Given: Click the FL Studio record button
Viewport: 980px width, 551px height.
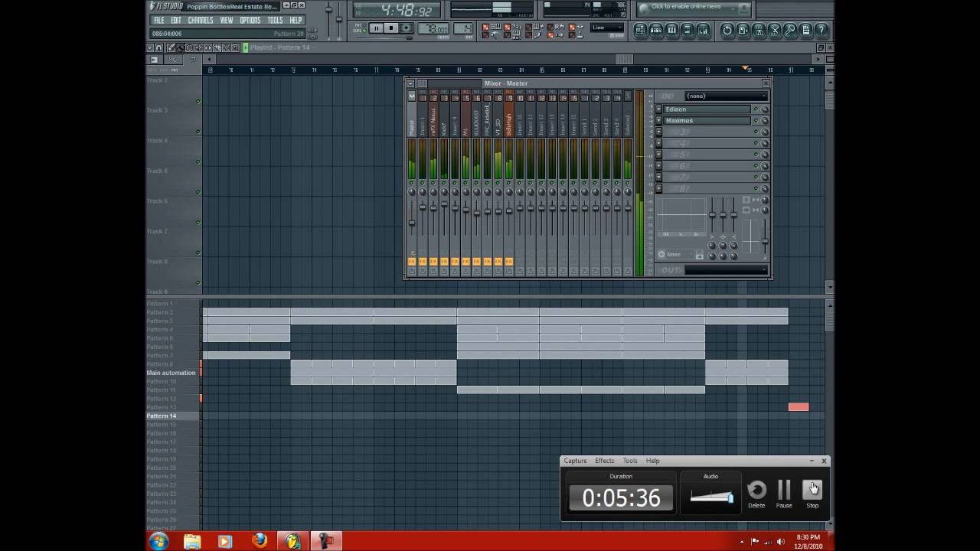Looking at the screenshot, I should 407,28.
